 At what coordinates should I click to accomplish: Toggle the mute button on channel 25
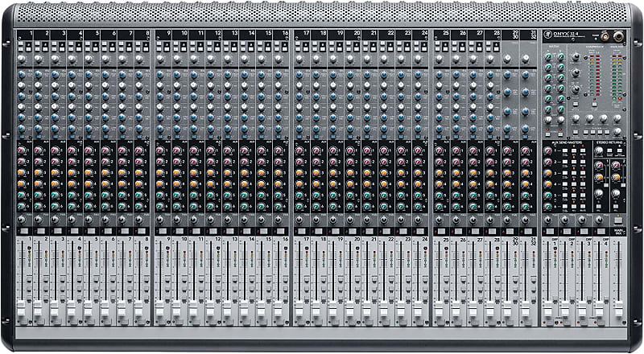click(x=442, y=231)
